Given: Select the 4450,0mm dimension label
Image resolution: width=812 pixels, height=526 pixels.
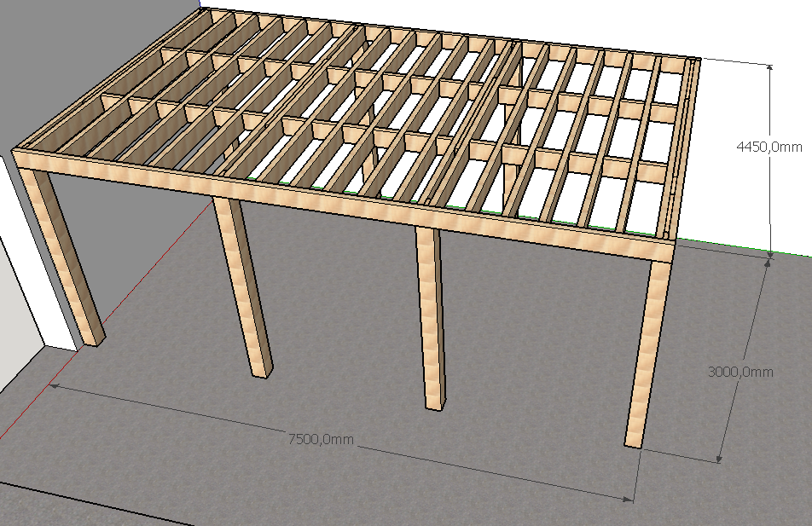Looking at the screenshot, I should (x=769, y=147).
